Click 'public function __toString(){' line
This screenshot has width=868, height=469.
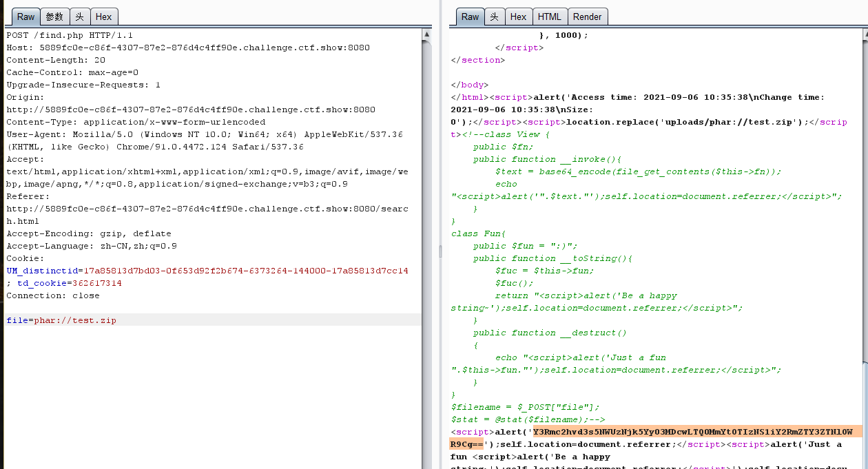tap(552, 258)
